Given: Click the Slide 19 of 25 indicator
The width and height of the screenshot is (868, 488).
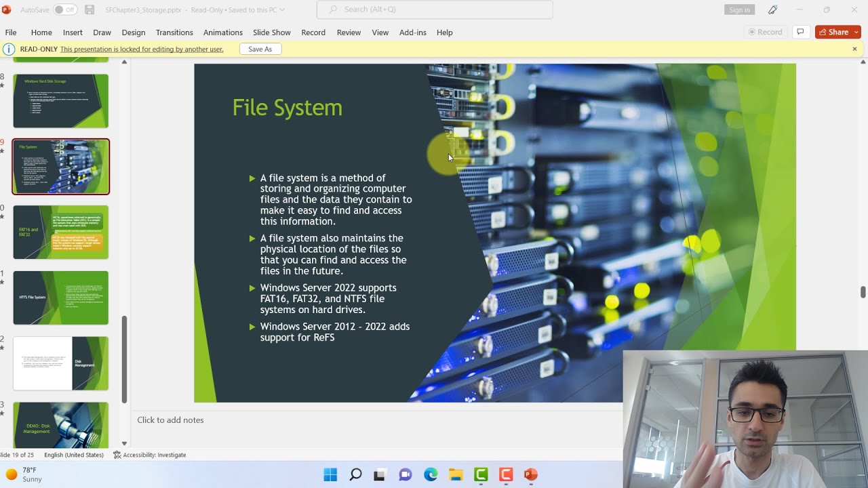Looking at the screenshot, I should 17,455.
